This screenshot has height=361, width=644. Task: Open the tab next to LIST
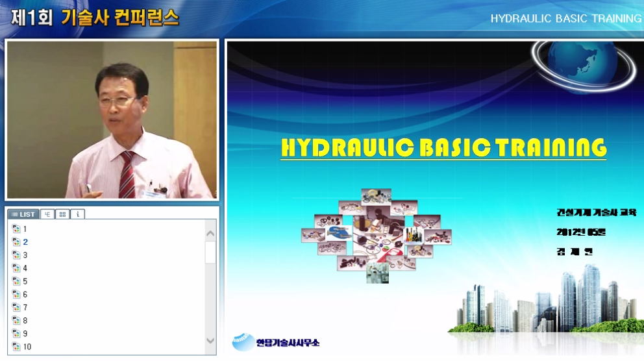point(47,214)
